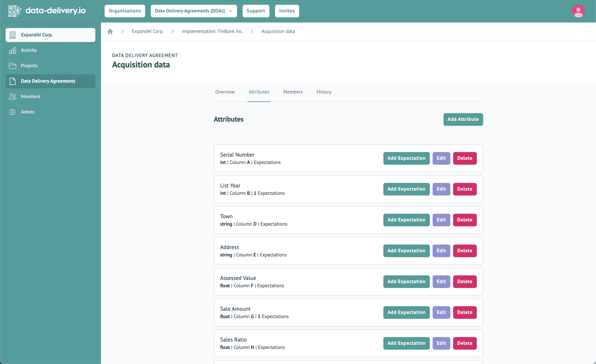
Task: Edit the List Year attribute
Action: 441,189
